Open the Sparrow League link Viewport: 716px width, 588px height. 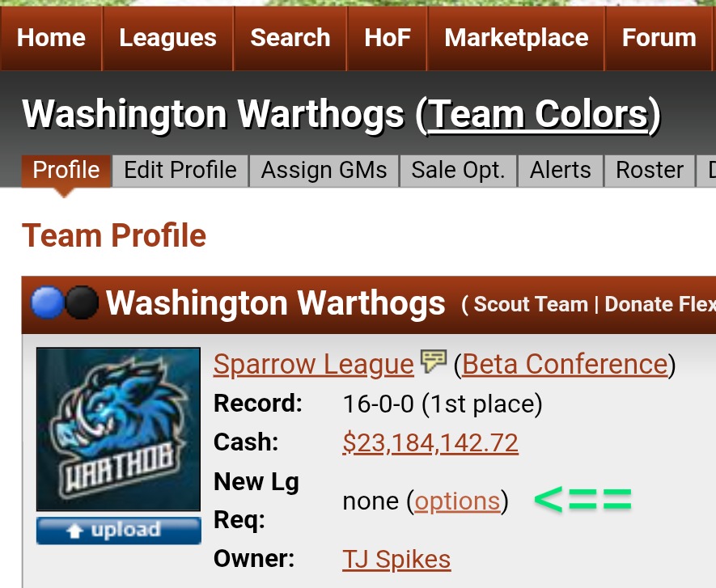click(314, 364)
